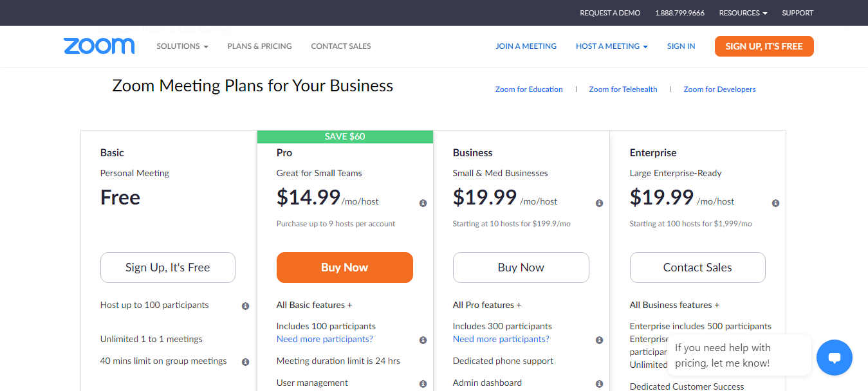The image size is (868, 391).
Task: Click the phone number 1.888.799.9666
Action: (x=679, y=13)
